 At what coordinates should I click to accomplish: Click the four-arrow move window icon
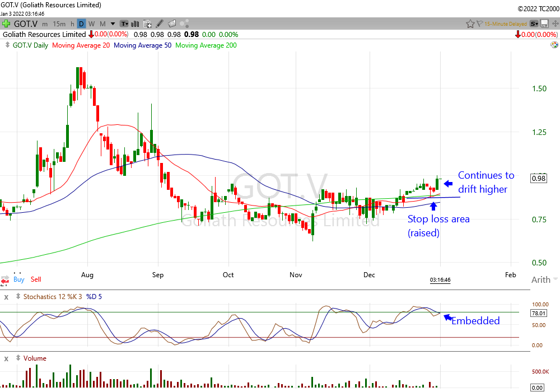[x=555, y=24]
